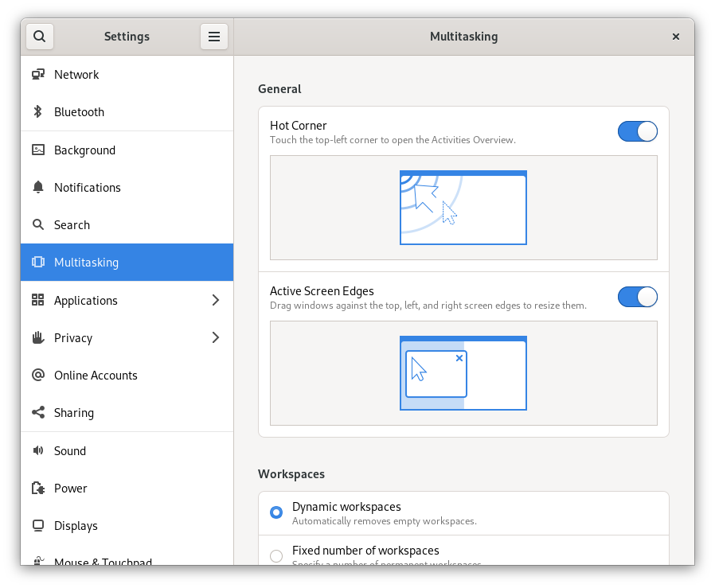This screenshot has width=715, height=588.
Task: Select Search in the sidebar list
Action: (x=127, y=224)
